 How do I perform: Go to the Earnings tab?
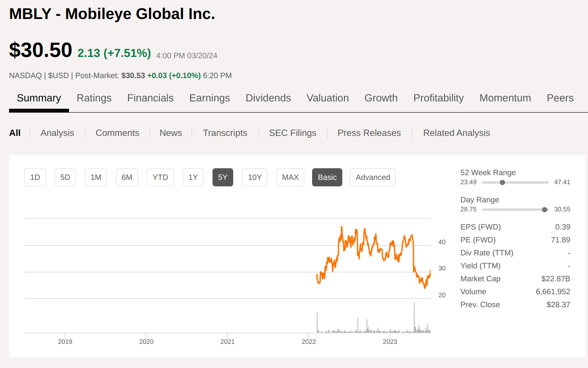tap(210, 98)
